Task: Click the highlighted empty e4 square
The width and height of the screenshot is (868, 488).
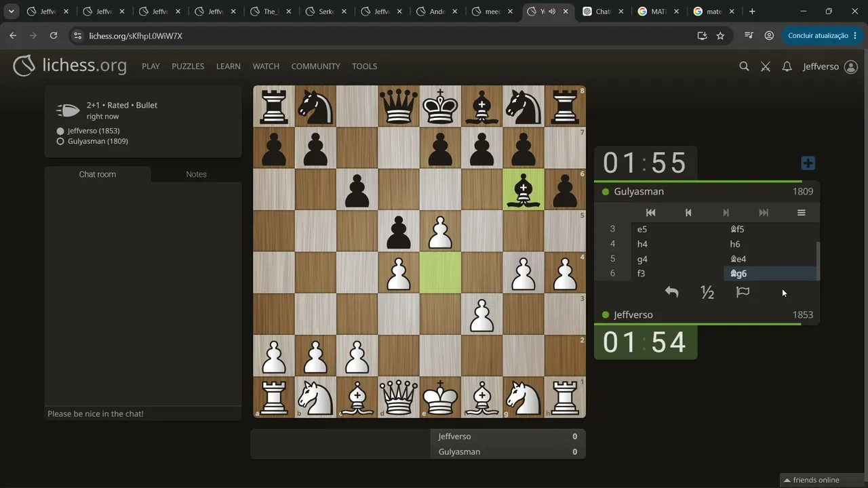Action: [x=440, y=272]
